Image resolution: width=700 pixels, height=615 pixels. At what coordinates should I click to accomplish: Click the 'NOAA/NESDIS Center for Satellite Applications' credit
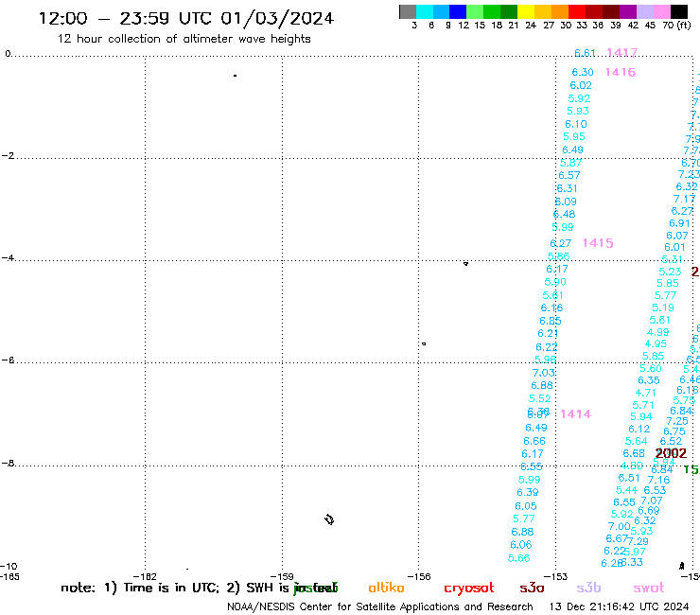point(342,607)
